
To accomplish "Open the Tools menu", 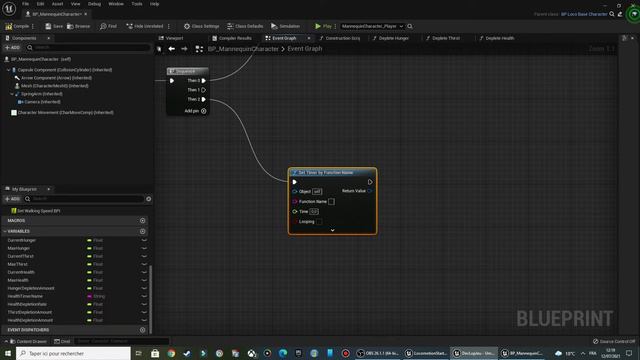I will point(137,4).
